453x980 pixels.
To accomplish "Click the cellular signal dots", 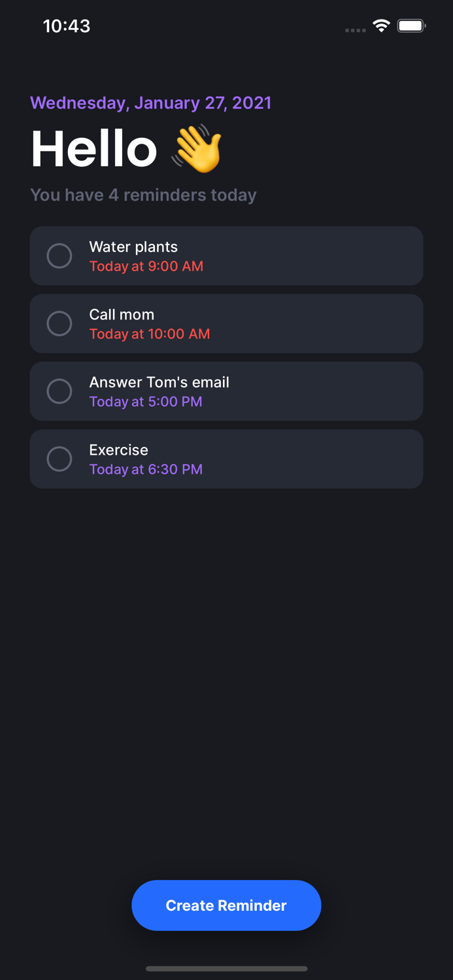I will (355, 30).
